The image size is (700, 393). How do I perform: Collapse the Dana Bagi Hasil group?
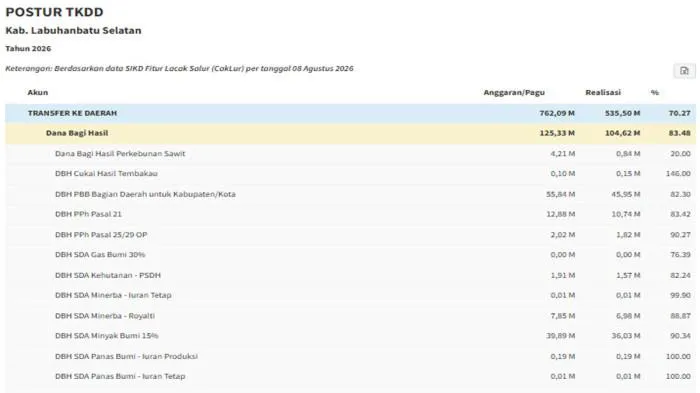pyautogui.click(x=350, y=133)
